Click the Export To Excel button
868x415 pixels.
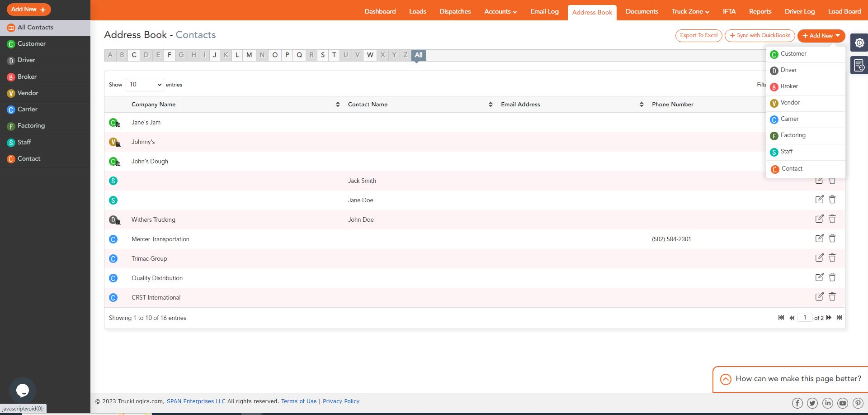click(x=698, y=35)
